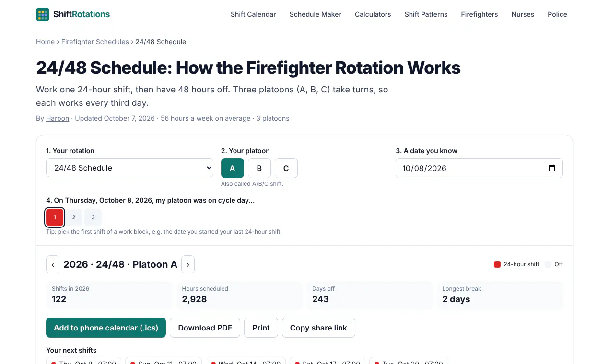This screenshot has width=609, height=364.
Task: Open the Shift Calendar menu item
Action: pos(253,14)
